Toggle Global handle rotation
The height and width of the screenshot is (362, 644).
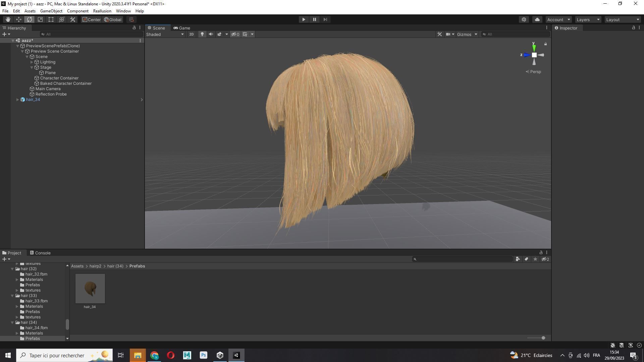tap(113, 19)
